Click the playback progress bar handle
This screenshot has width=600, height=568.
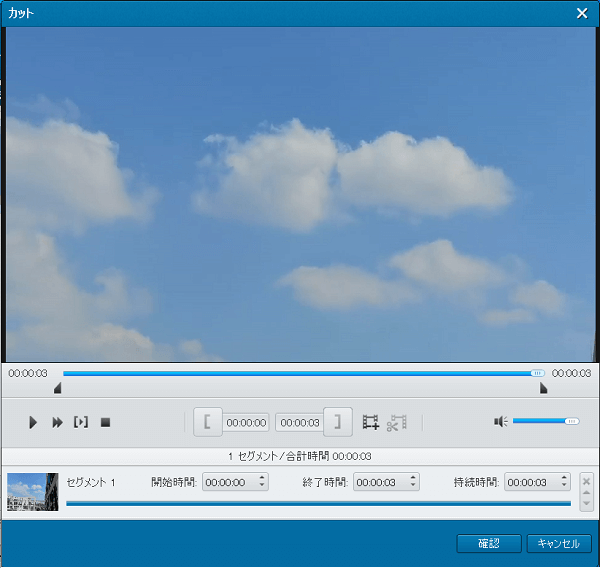click(538, 373)
